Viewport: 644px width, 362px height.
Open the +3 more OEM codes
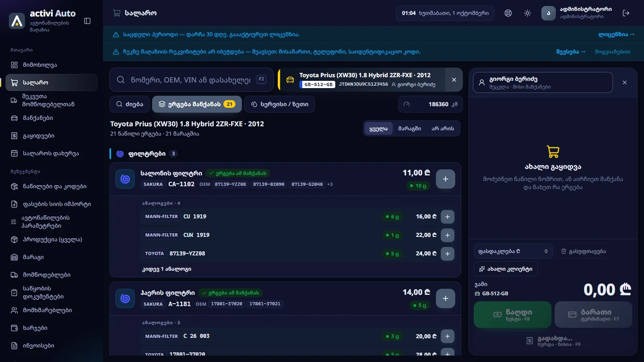click(330, 184)
